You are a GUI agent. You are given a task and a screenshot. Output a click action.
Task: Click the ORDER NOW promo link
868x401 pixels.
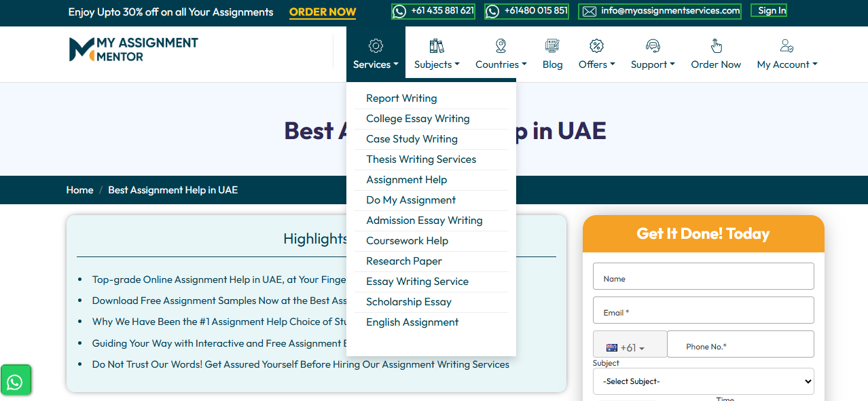click(323, 12)
